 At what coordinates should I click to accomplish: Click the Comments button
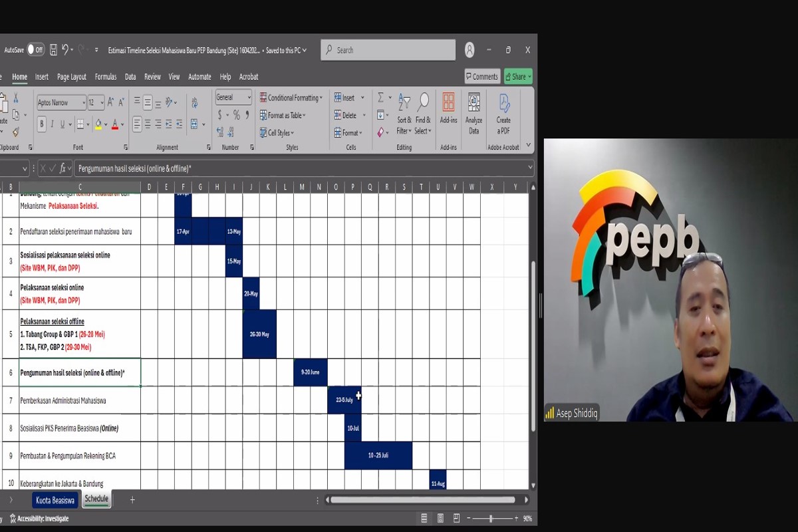click(482, 77)
